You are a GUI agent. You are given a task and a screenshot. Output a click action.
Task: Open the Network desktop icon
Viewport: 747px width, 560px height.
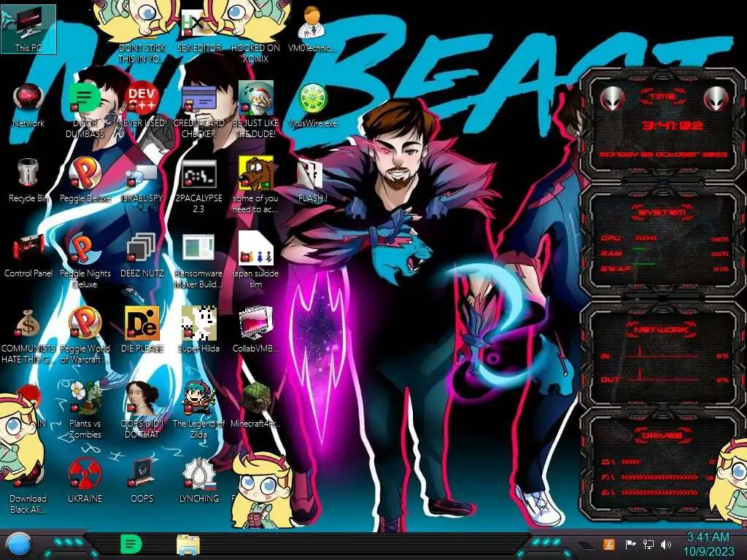point(28,106)
